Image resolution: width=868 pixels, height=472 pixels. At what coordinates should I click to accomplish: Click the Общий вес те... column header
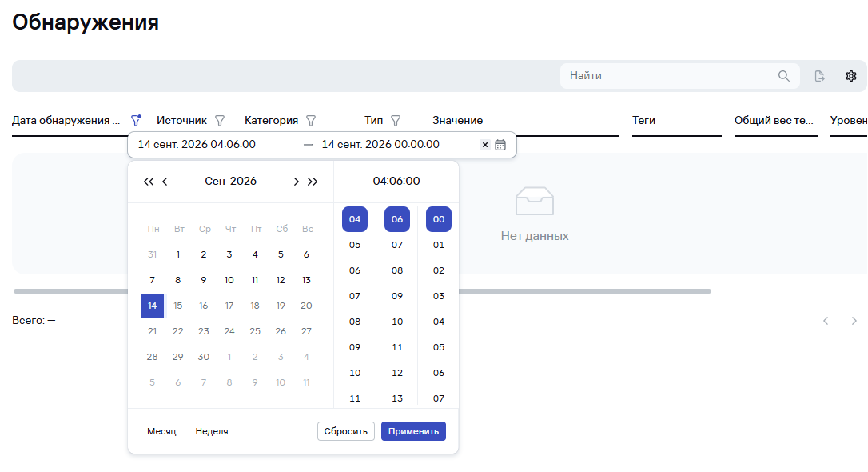click(x=774, y=120)
